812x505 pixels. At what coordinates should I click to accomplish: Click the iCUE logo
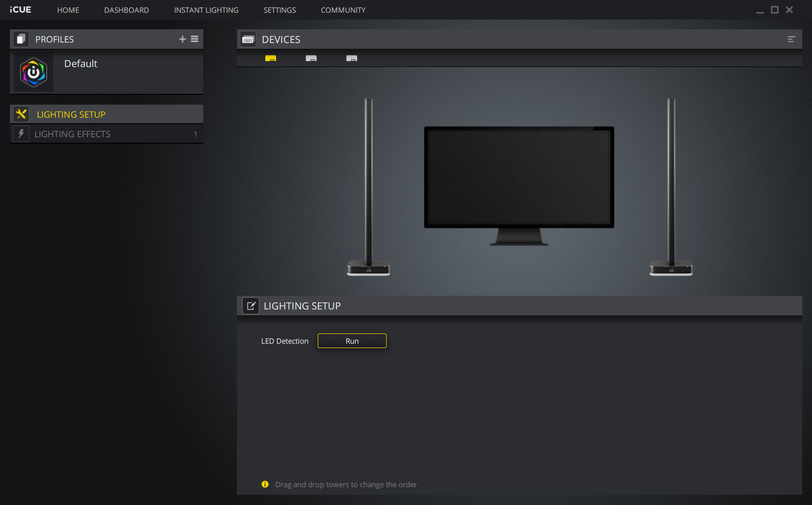pos(21,10)
